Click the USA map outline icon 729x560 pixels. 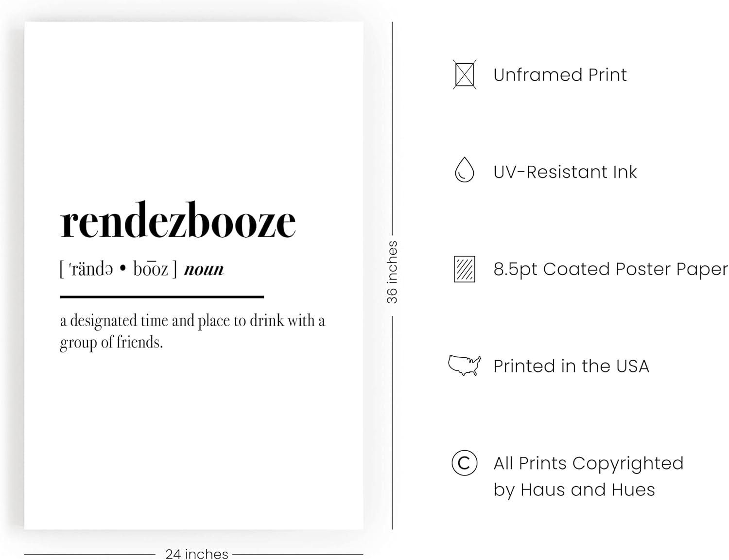pos(464,366)
